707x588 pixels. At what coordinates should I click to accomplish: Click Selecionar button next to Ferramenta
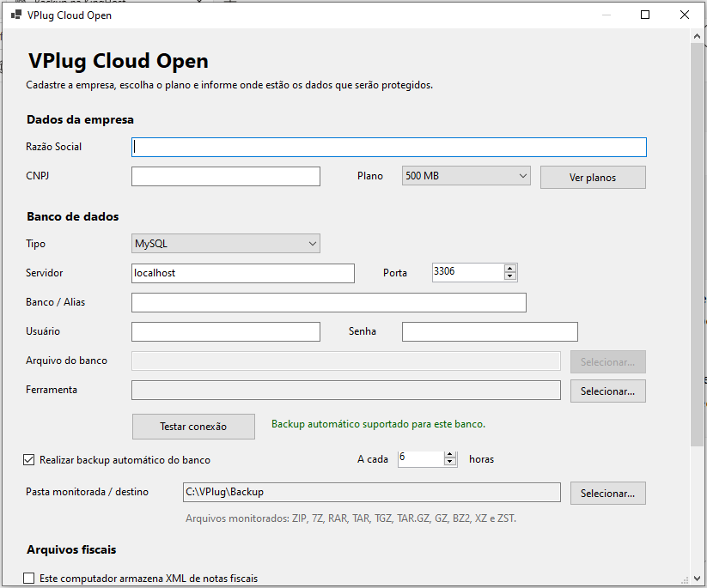(607, 391)
